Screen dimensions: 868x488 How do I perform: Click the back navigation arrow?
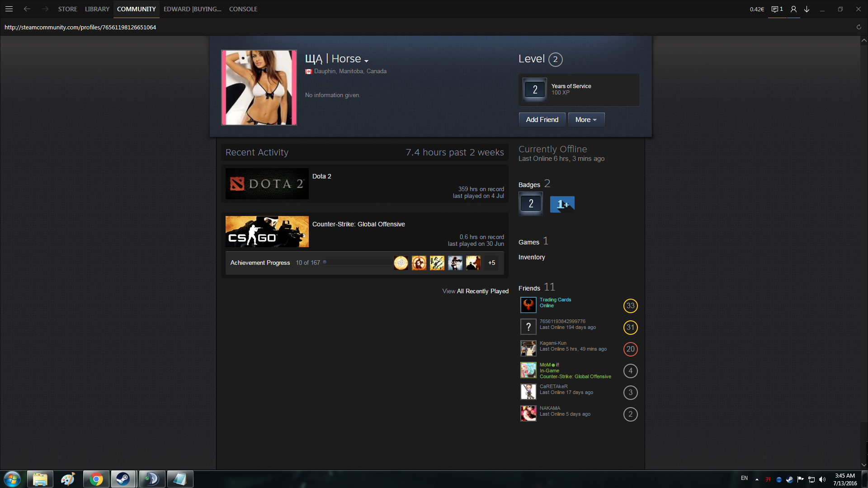pos(27,9)
